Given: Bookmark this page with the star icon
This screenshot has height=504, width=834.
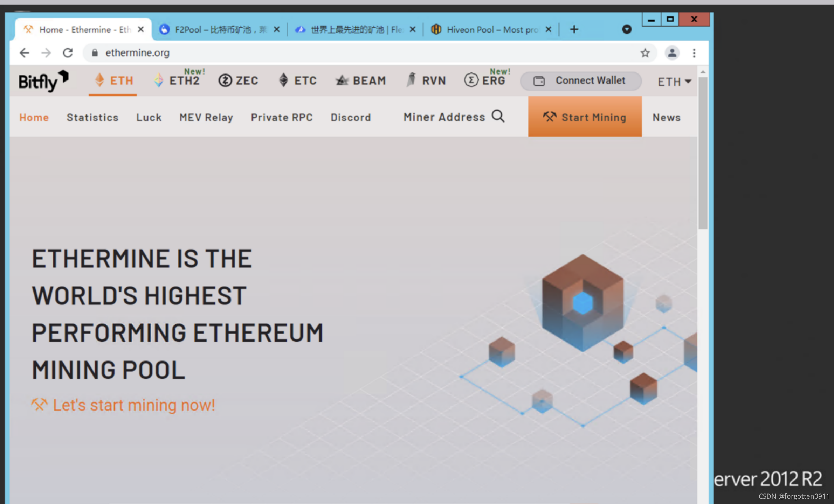Looking at the screenshot, I should pos(645,53).
